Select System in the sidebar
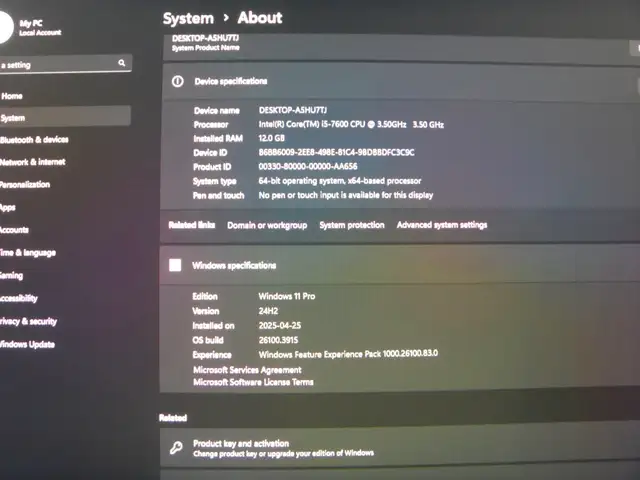640x480 pixels. (x=65, y=117)
